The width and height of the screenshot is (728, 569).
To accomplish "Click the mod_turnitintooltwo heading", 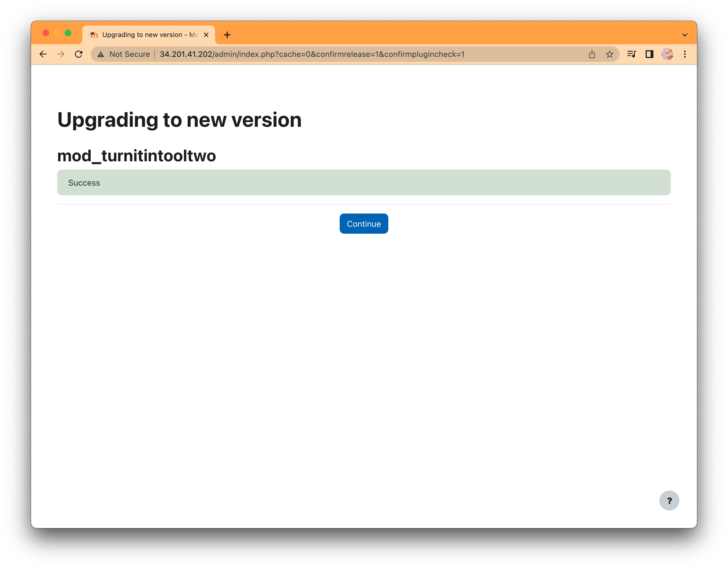I will (137, 155).
